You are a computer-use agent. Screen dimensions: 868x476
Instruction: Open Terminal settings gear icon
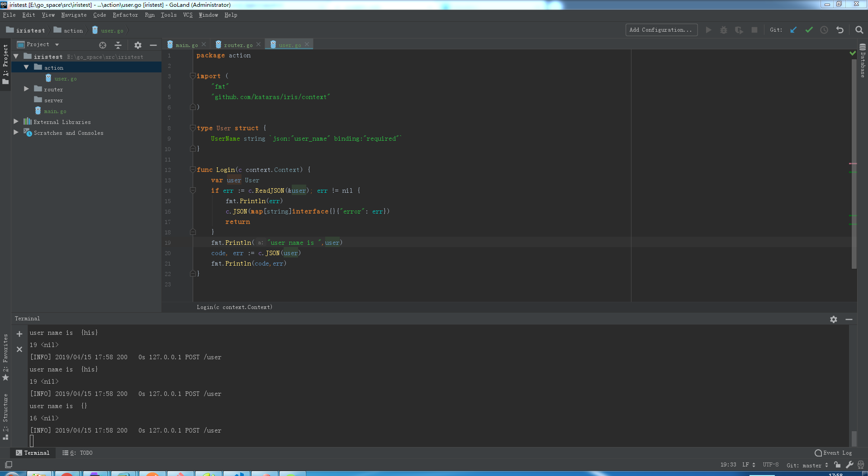pyautogui.click(x=834, y=319)
